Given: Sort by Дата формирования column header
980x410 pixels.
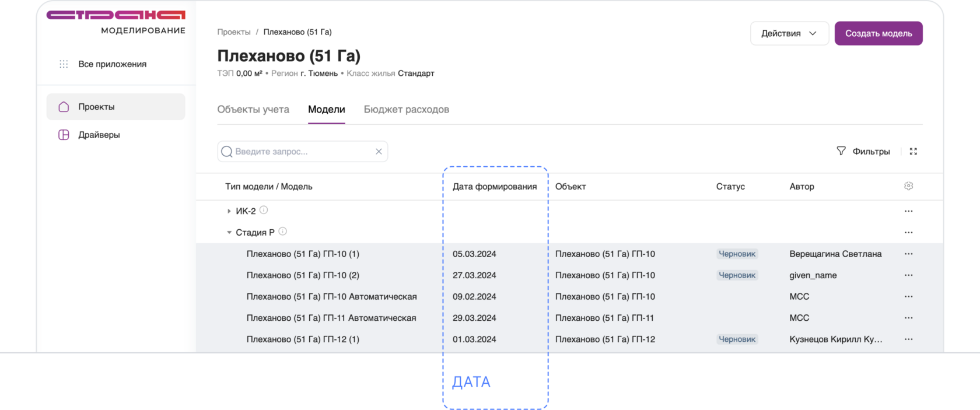Looking at the screenshot, I should (x=494, y=187).
